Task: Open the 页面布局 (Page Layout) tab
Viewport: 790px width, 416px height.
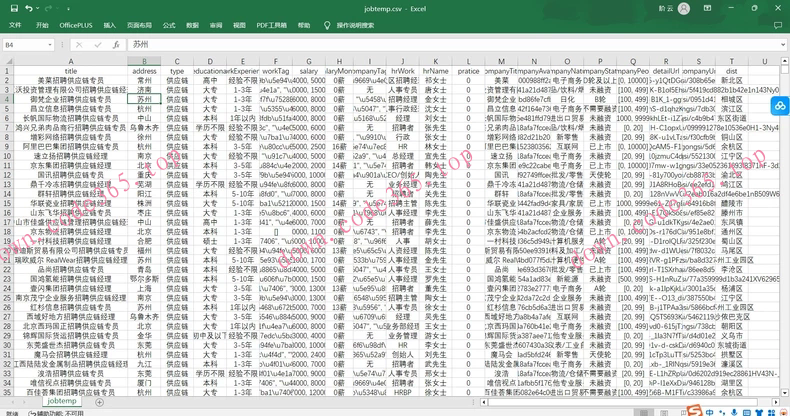Action: (x=139, y=25)
